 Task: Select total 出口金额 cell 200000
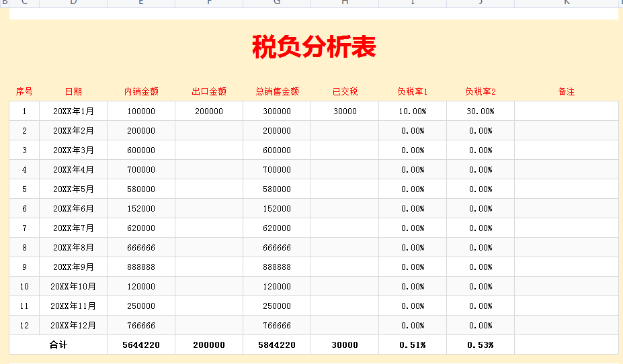[209, 345]
